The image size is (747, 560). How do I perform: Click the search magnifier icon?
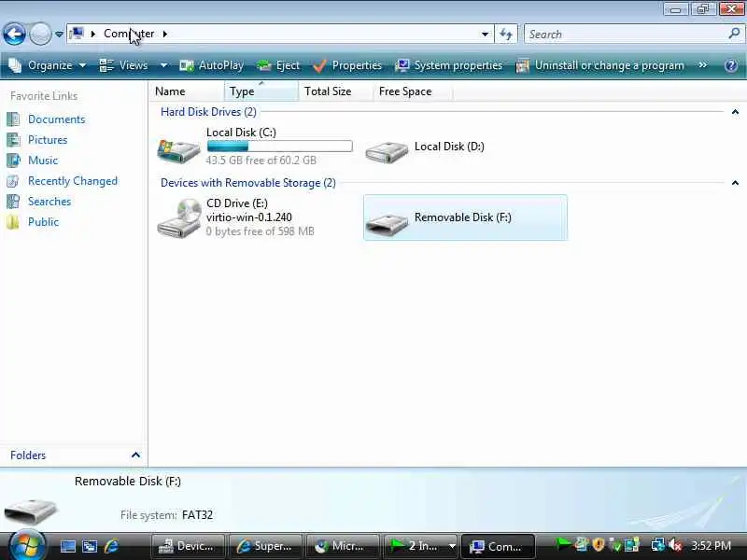(x=734, y=34)
